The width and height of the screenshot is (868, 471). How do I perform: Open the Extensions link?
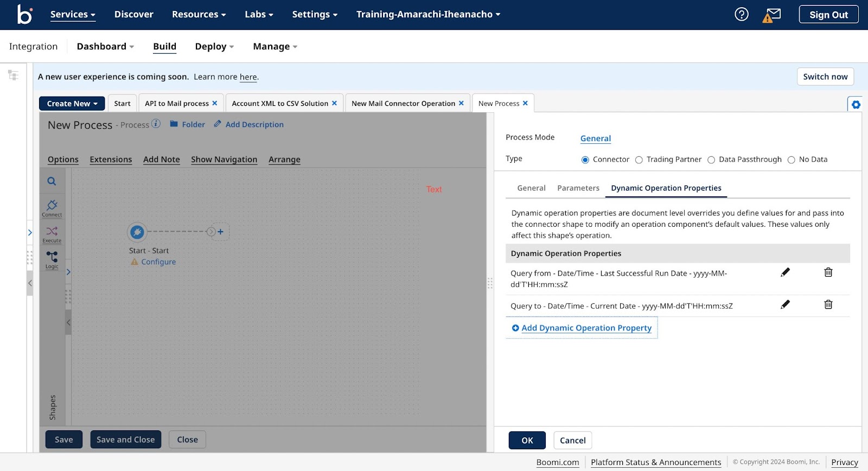click(111, 160)
